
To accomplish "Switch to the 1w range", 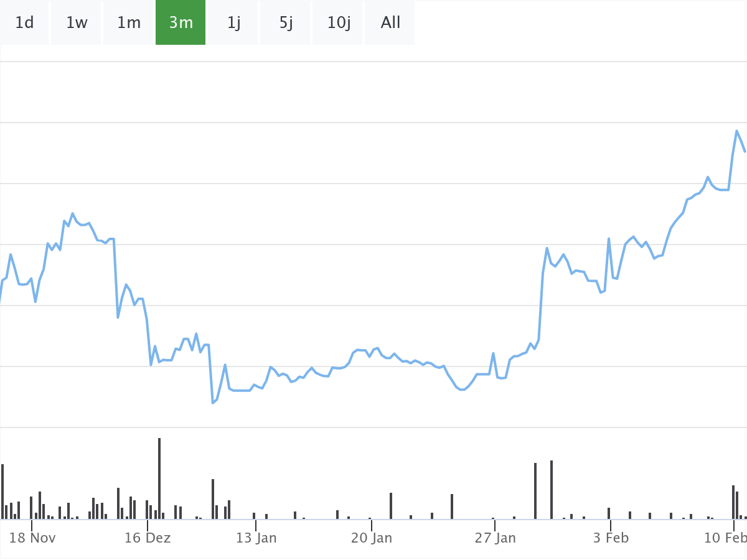I will point(77,23).
